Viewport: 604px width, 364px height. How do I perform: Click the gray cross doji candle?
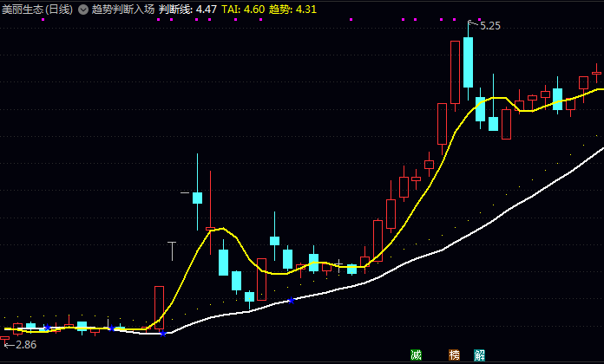point(338,265)
